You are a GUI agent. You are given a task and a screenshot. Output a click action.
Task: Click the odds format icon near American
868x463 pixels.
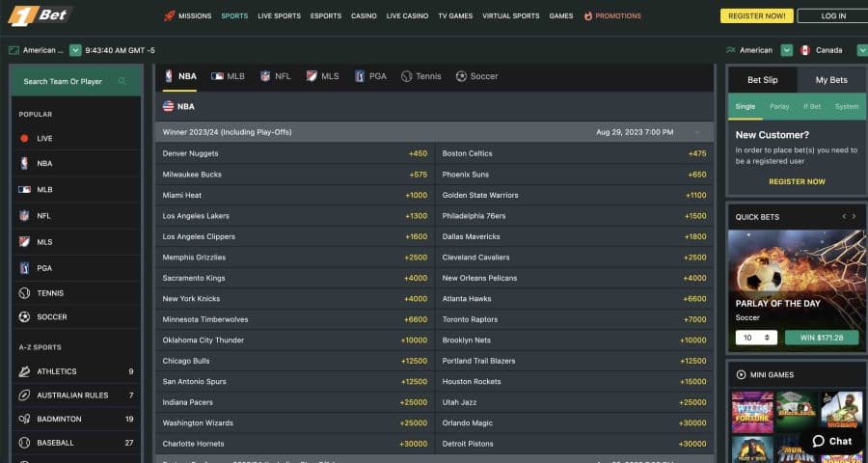(x=731, y=50)
